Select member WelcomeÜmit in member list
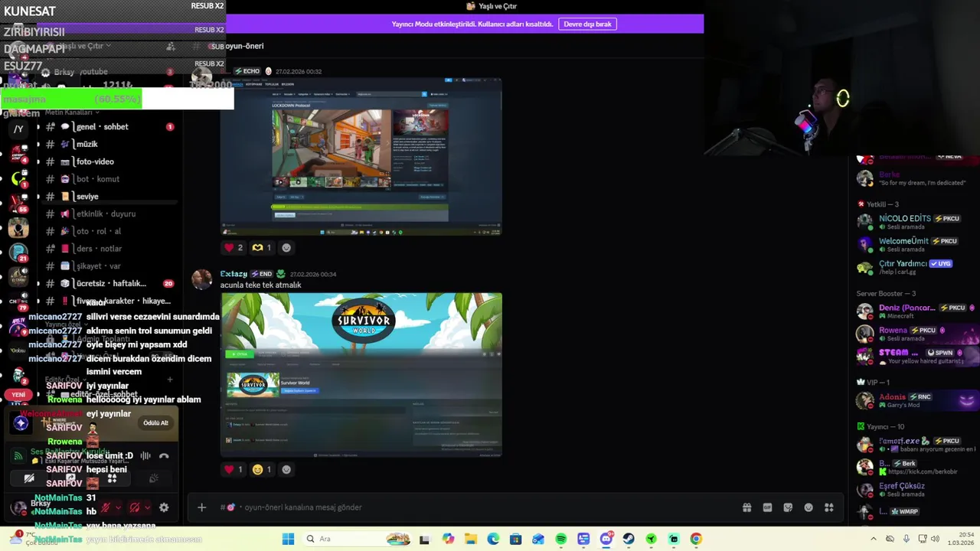 [916, 245]
